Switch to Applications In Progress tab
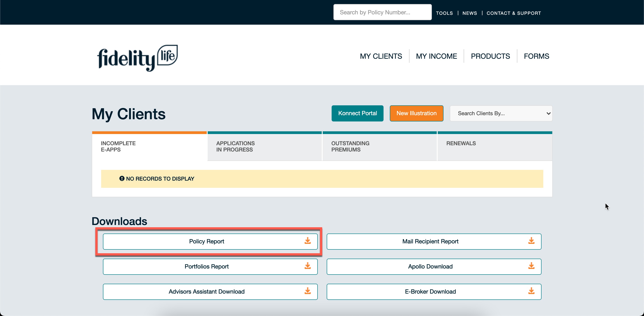644x316 pixels. coord(264,147)
